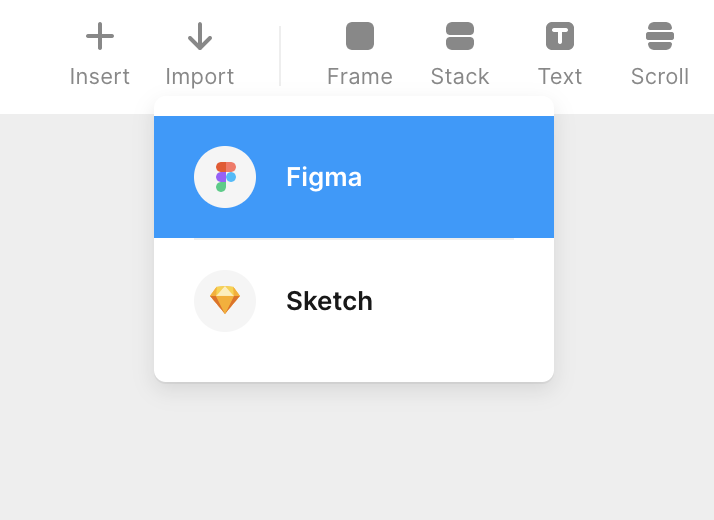
Task: Hit the Text label in the toolbar
Action: point(560,77)
